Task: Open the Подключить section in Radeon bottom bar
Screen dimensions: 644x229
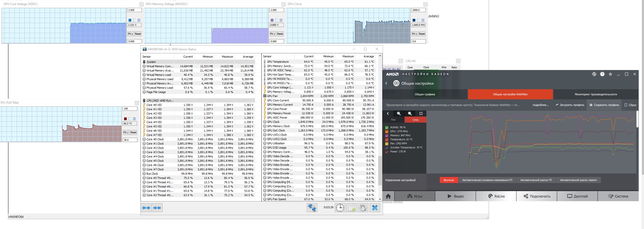Action: click(537, 196)
